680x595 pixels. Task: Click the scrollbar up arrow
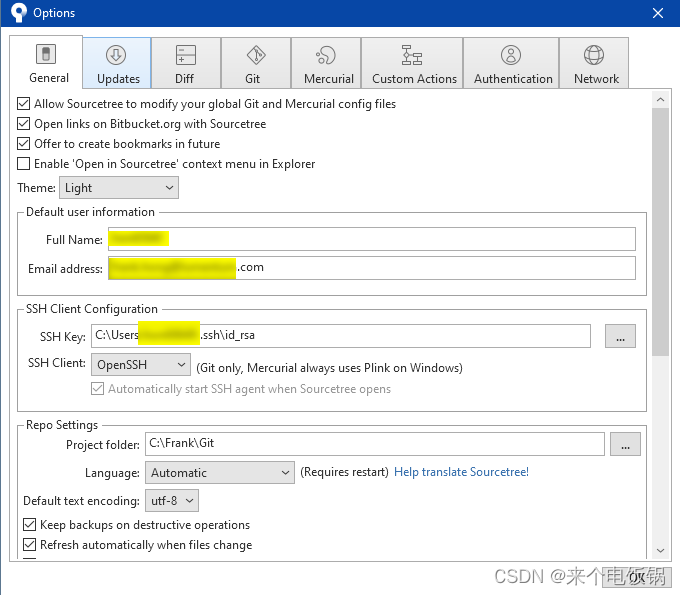click(x=660, y=100)
